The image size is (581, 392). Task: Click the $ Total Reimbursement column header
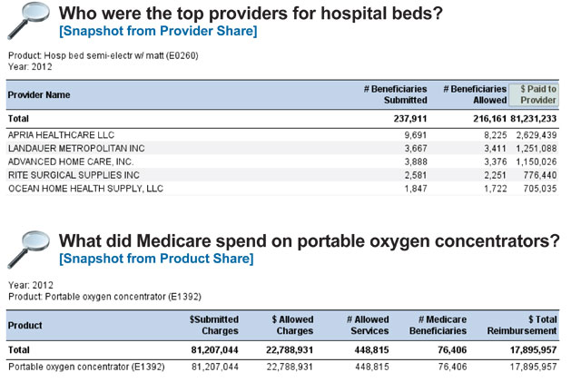tap(522, 326)
